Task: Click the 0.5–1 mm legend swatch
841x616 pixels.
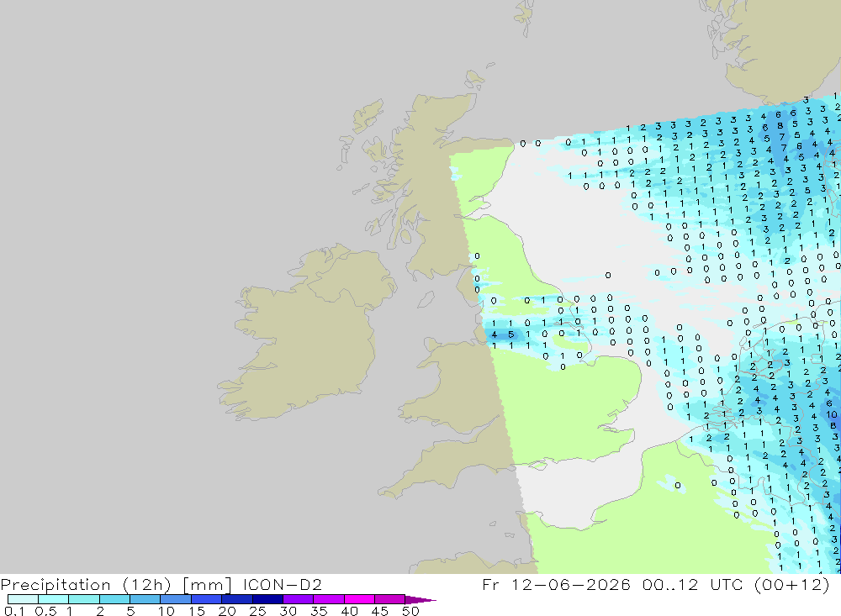Action: (54, 599)
